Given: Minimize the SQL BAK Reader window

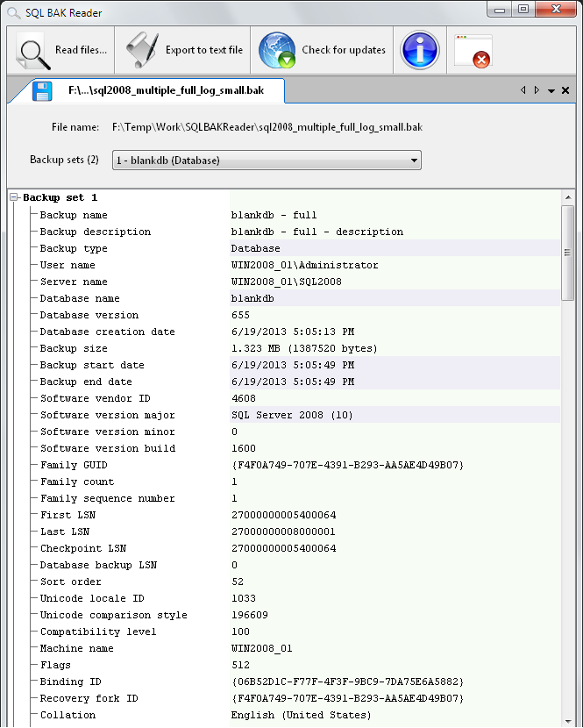Looking at the screenshot, I should 500,10.
